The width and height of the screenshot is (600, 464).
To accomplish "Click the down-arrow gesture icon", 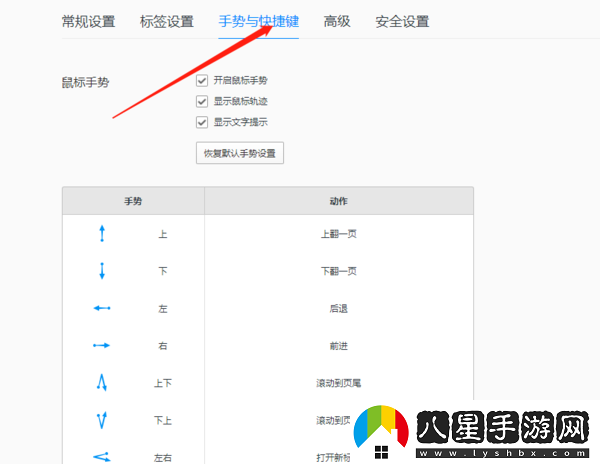I will [x=102, y=271].
